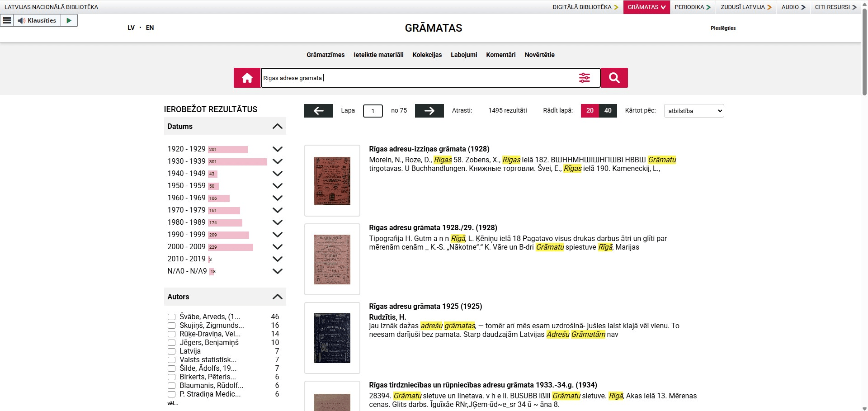Check the Švābe, Arveds author filter
The image size is (868, 411).
click(x=171, y=317)
